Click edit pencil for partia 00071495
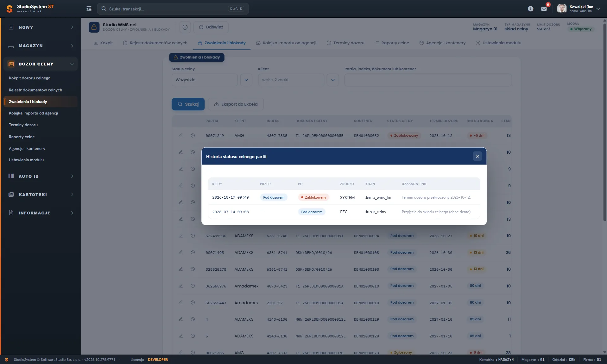The image size is (607, 364). pos(180,252)
